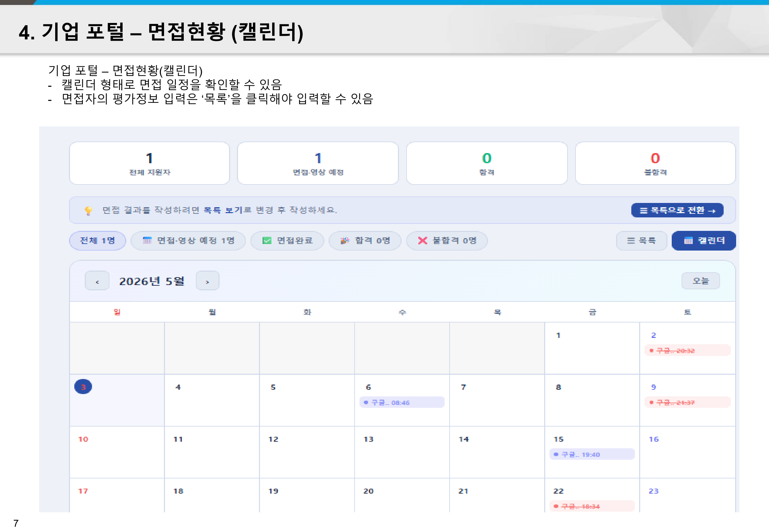Viewport: 769px width, 532px height.
Task: Open the 전체 지원자 summary card
Action: click(150, 163)
